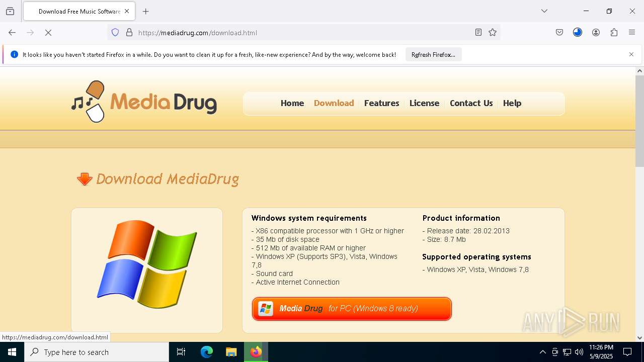This screenshot has width=644, height=362.
Task: Open Firefox View icon in tab bar
Action: [10, 11]
